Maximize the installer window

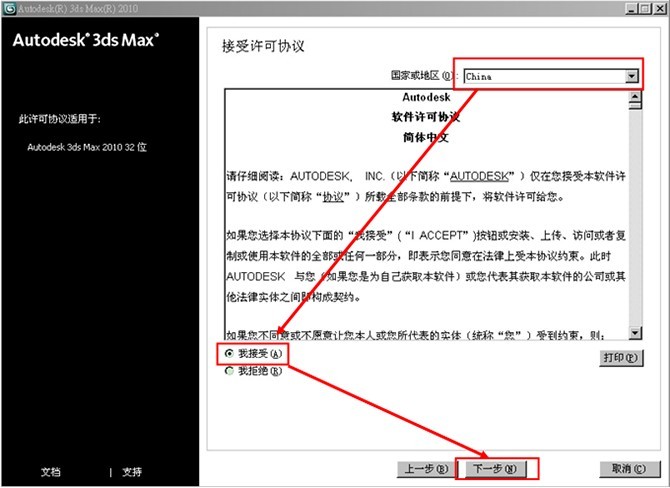tap(645, 9)
